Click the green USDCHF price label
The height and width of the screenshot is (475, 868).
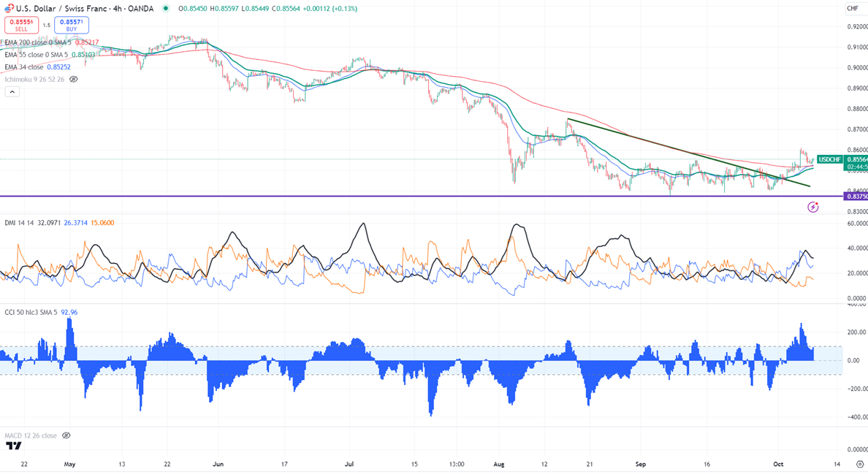click(830, 159)
